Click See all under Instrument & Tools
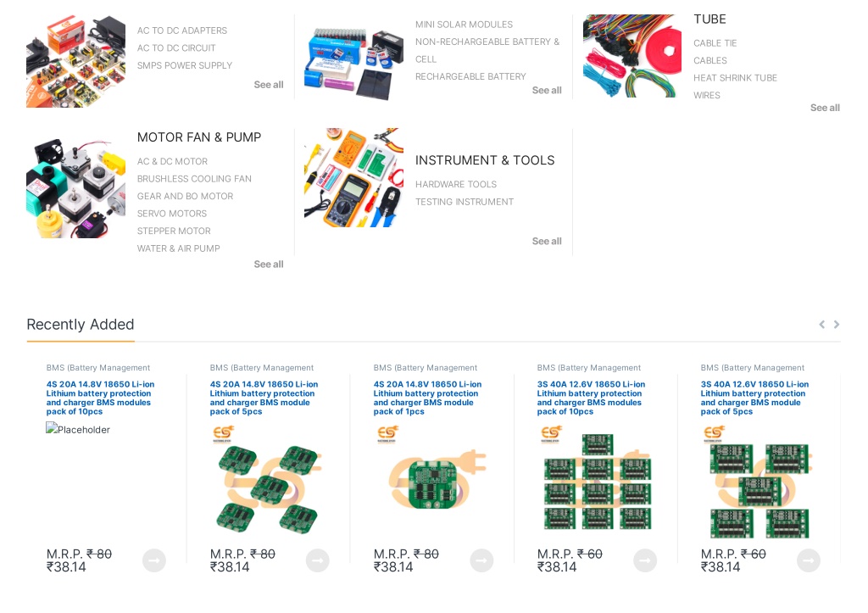 [x=547, y=242]
